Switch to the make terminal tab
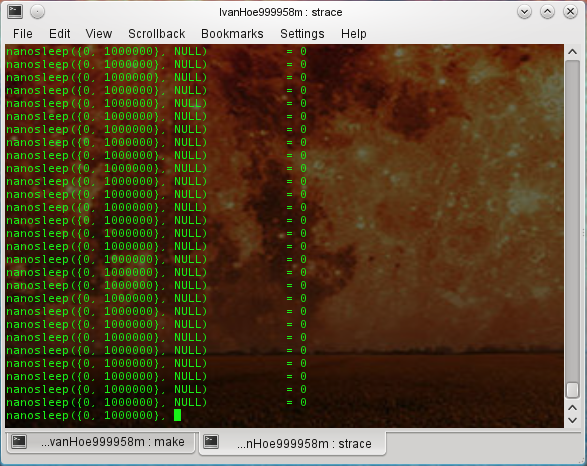587x466 pixels. (x=101, y=442)
